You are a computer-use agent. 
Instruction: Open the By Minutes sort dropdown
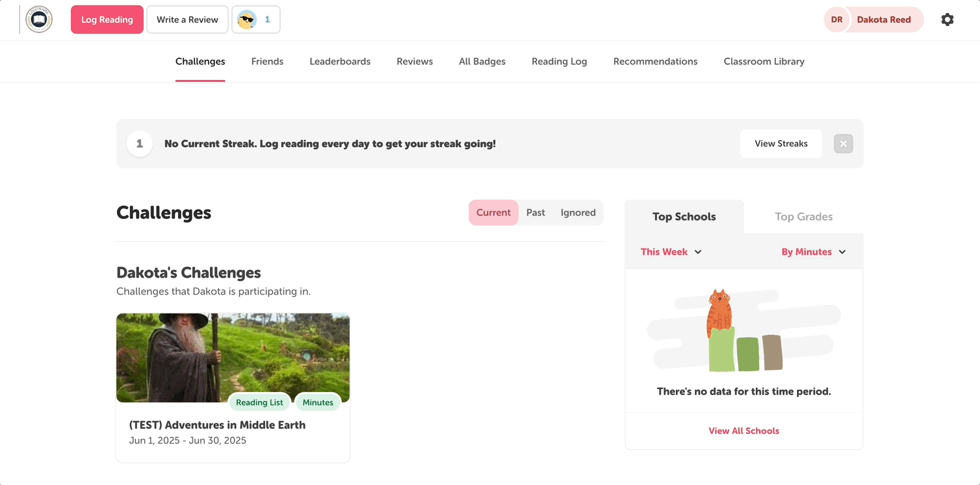(813, 252)
